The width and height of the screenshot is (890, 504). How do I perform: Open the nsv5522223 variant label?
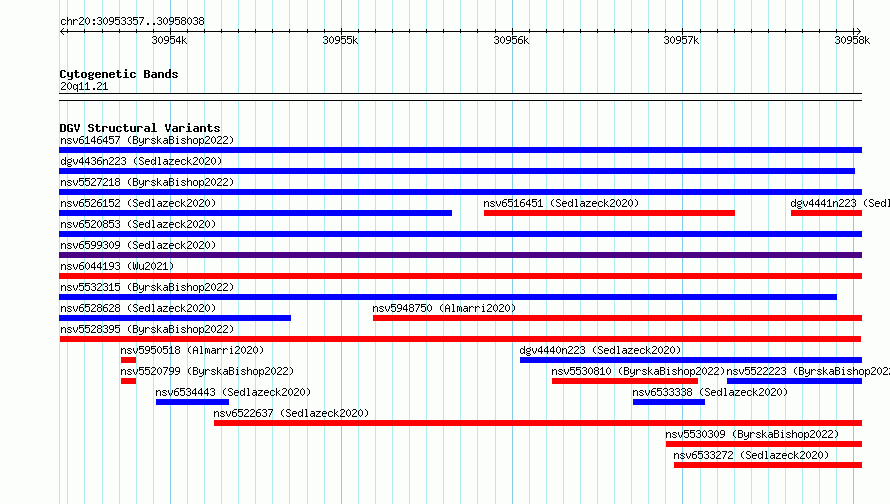click(x=808, y=371)
